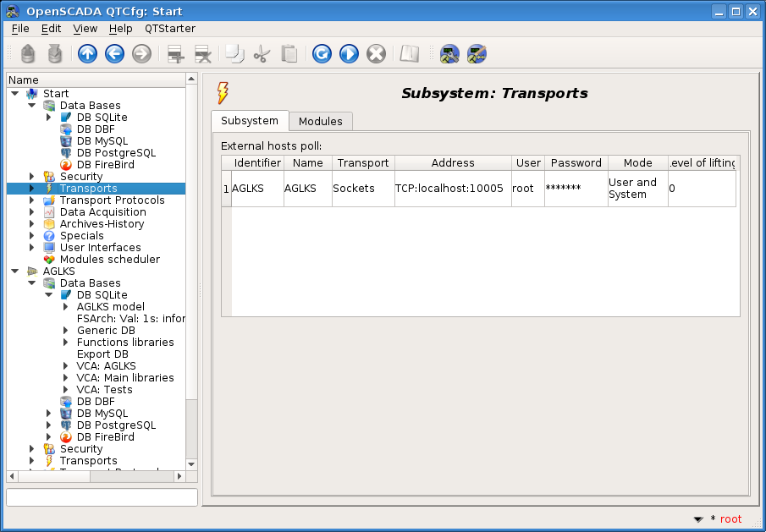The height and width of the screenshot is (532, 766).
Task: Navigate forward with the right arrow icon
Action: point(141,53)
